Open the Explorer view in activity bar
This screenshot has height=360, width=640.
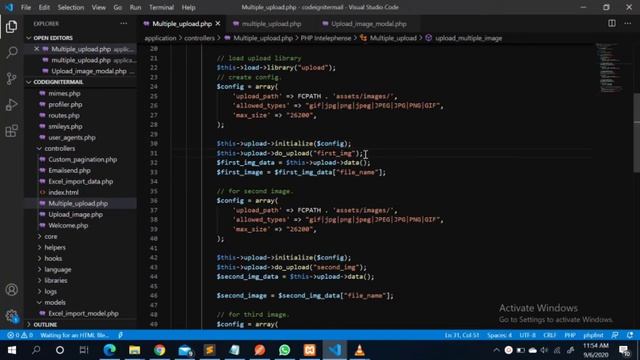(11, 27)
